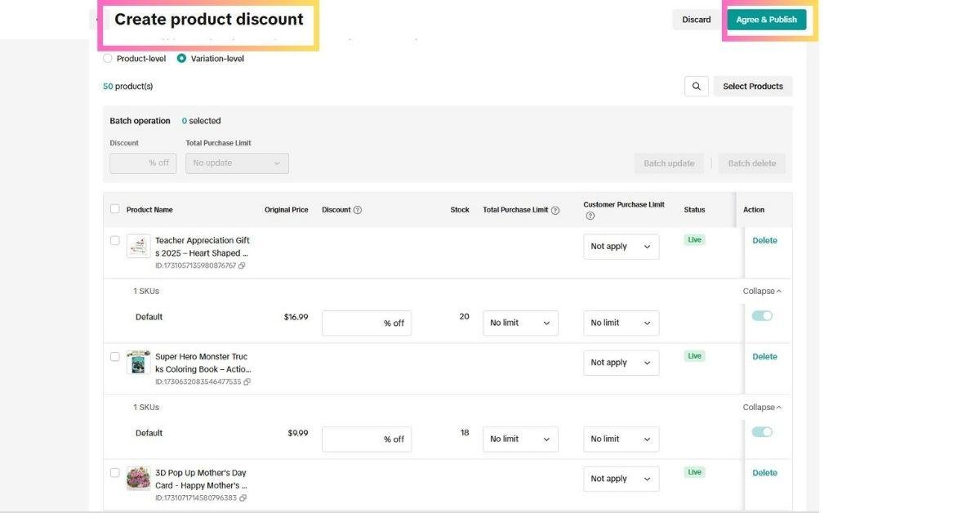980x513 pixels.
Task: Click Product Name column header
Action: click(149, 210)
